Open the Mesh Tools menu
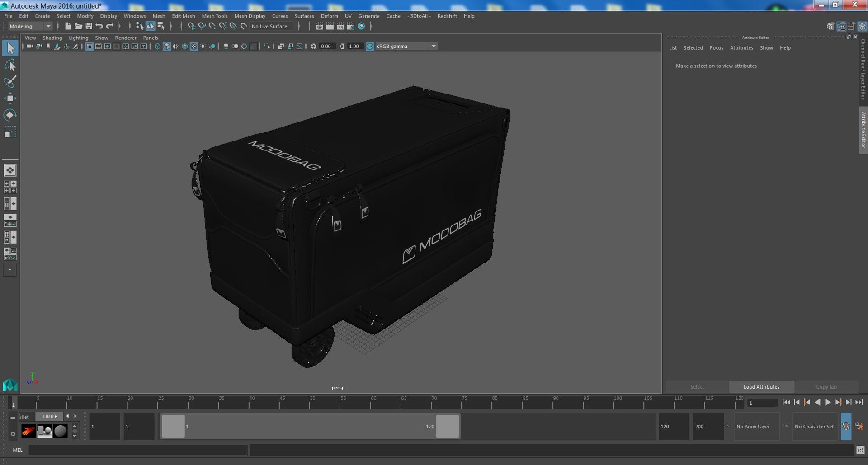868x465 pixels. (215, 16)
